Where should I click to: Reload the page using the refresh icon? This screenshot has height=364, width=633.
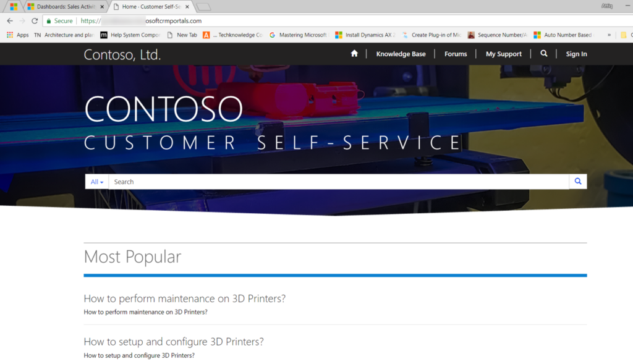pos(35,20)
